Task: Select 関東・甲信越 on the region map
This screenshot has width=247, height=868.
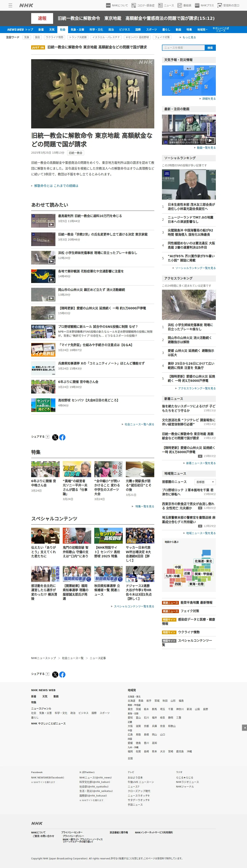Action: click(x=203, y=574)
